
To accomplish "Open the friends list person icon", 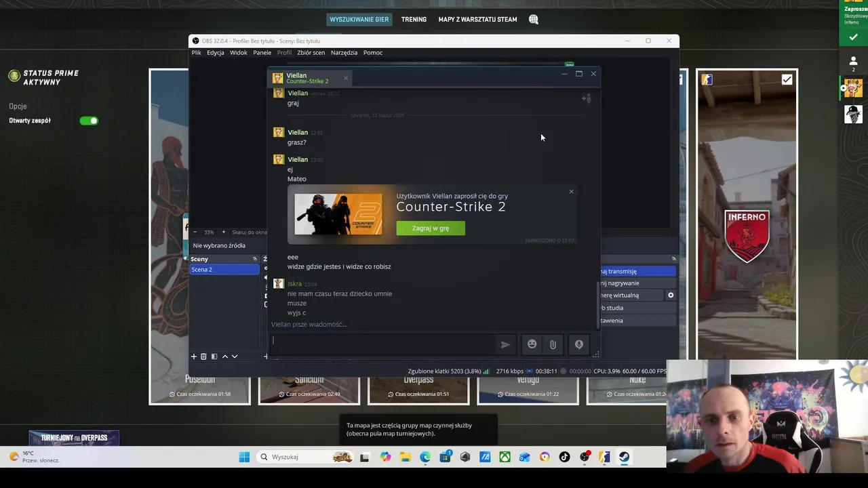I will pyautogui.click(x=853, y=61).
